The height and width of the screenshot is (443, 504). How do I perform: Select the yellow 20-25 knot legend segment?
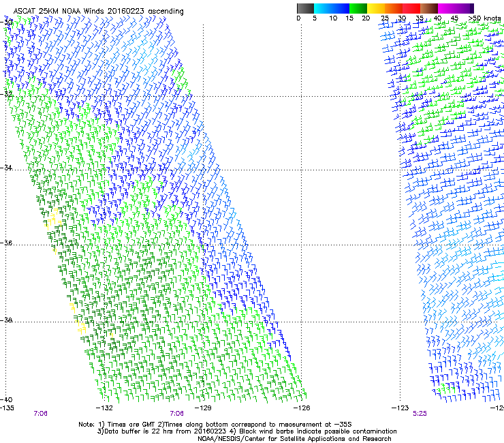point(376,8)
